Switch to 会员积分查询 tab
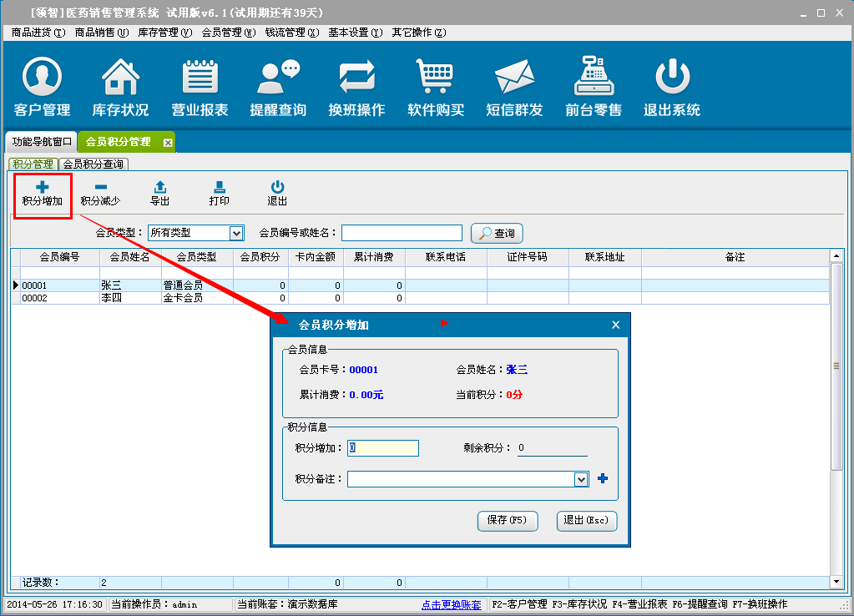 click(93, 164)
